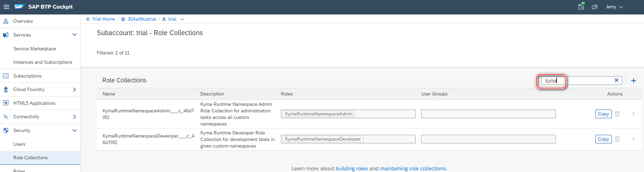Select Role Collections in sidebar

click(40, 158)
